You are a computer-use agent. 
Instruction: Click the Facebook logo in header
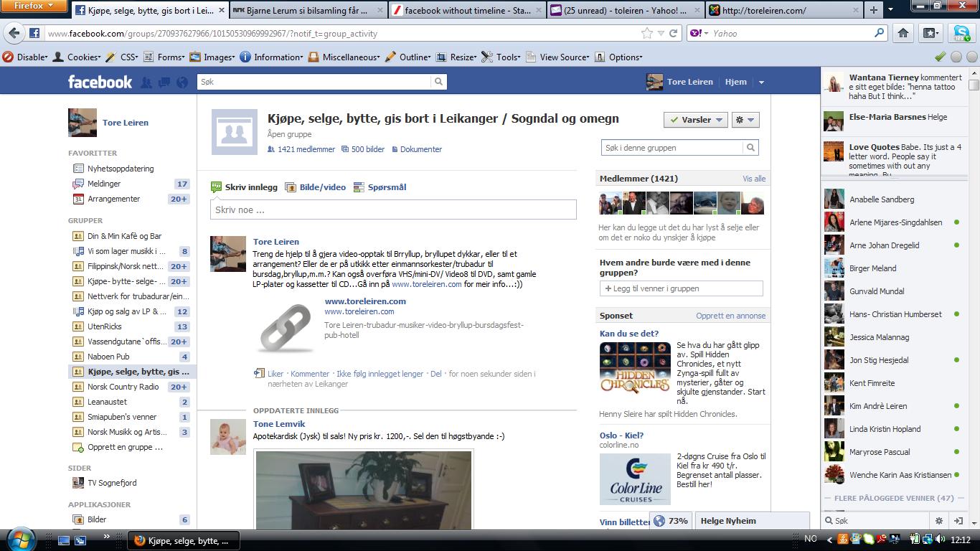(100, 82)
